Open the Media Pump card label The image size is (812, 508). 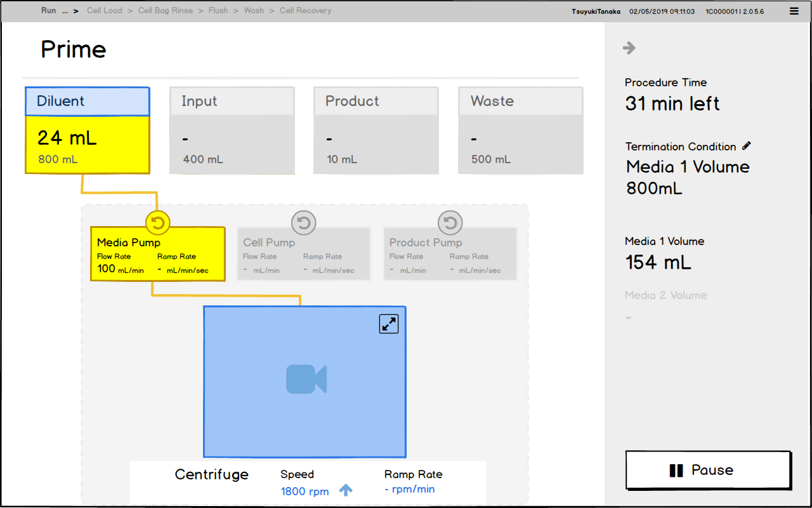click(x=129, y=243)
